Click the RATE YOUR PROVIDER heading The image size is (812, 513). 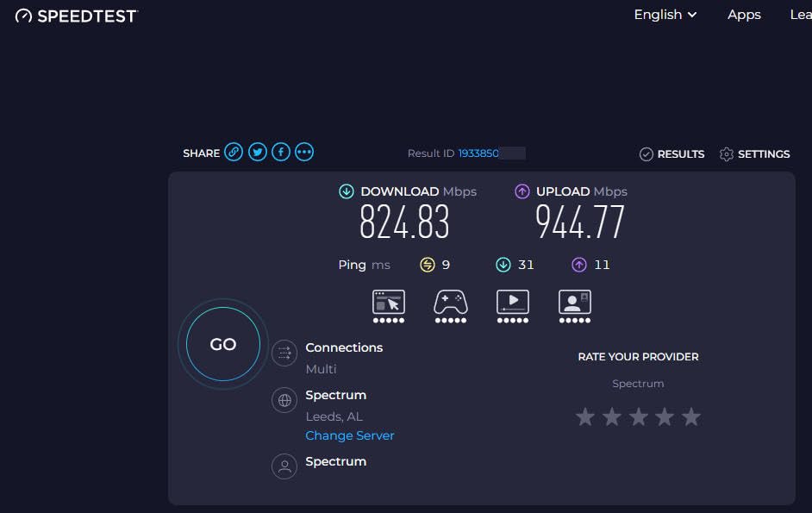point(638,356)
